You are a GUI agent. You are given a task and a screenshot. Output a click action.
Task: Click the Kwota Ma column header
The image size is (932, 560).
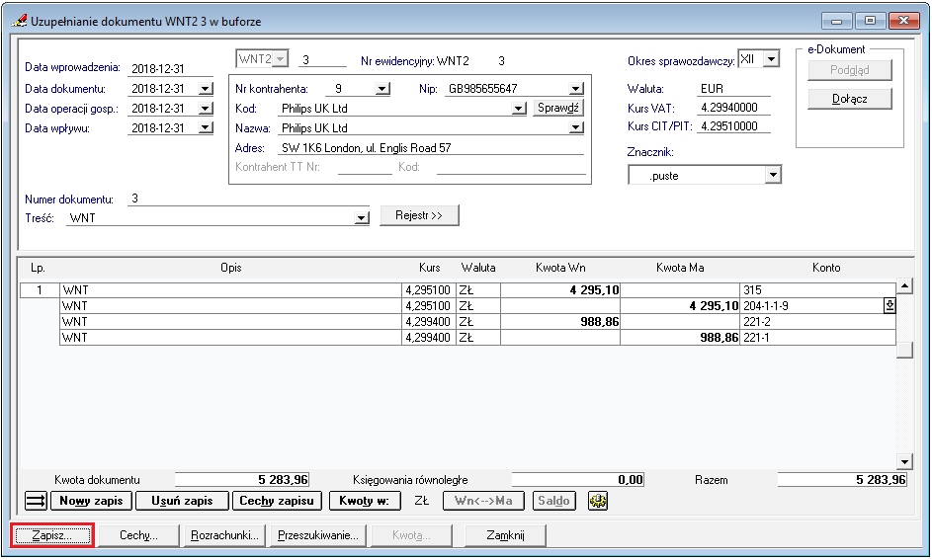680,268
